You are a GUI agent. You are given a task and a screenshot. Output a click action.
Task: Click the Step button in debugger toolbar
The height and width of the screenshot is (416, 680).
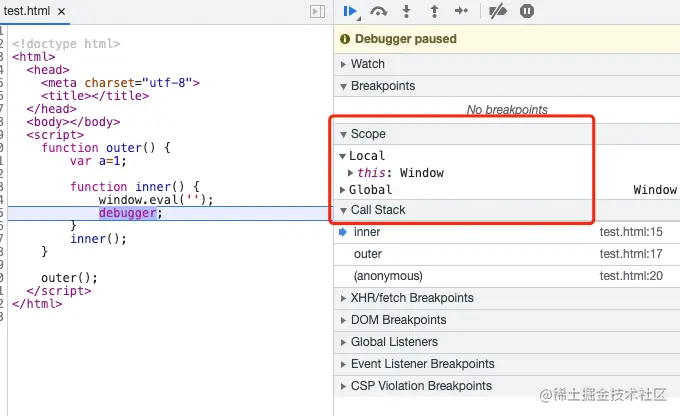pyautogui.click(x=461, y=11)
